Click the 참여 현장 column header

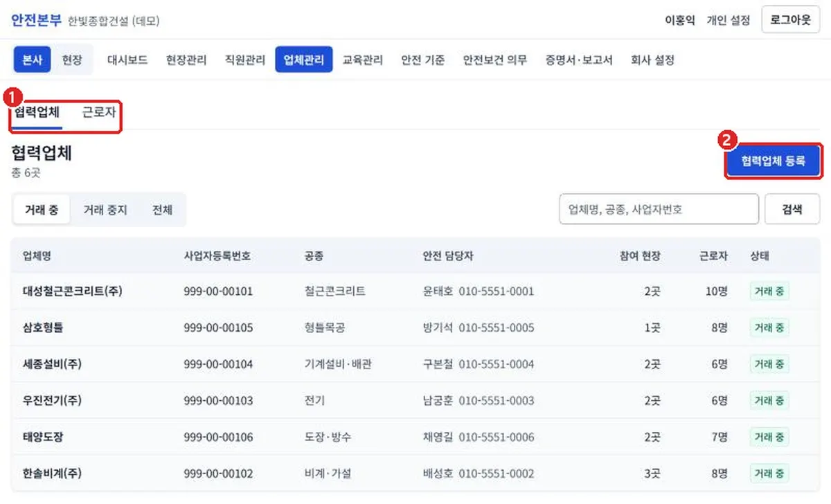(640, 256)
